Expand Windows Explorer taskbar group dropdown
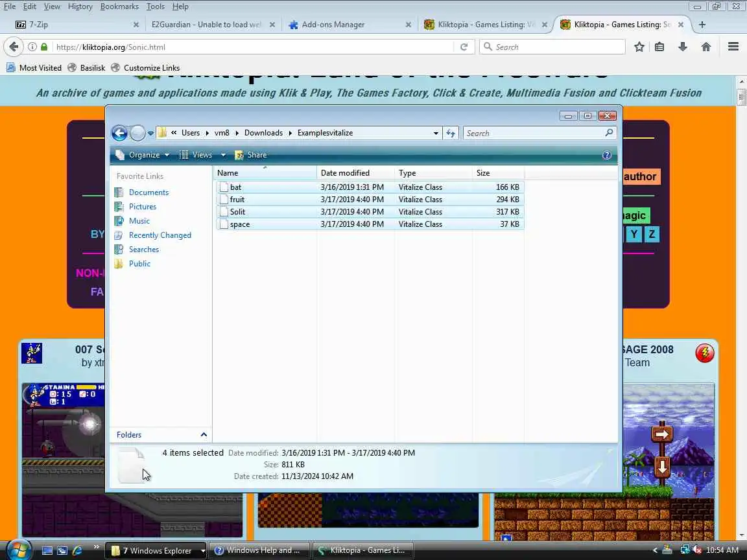747x560 pixels. tap(202, 550)
